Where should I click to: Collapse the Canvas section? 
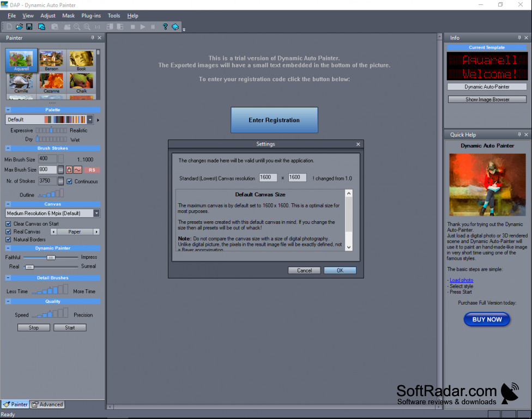pos(8,204)
